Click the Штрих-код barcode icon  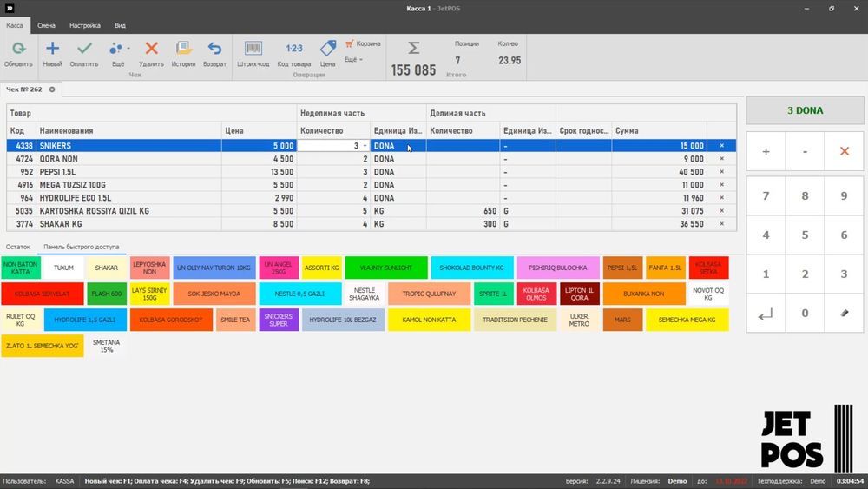pos(253,49)
